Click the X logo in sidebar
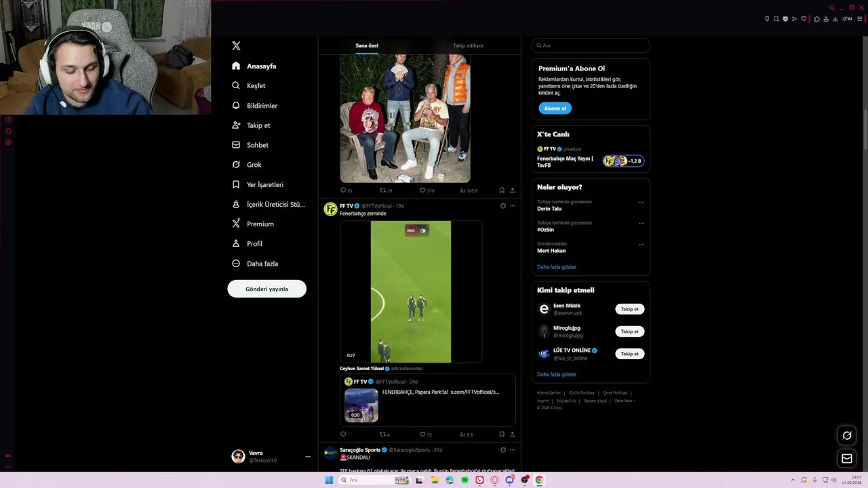Screen dimensions: 868x488 [236, 45]
